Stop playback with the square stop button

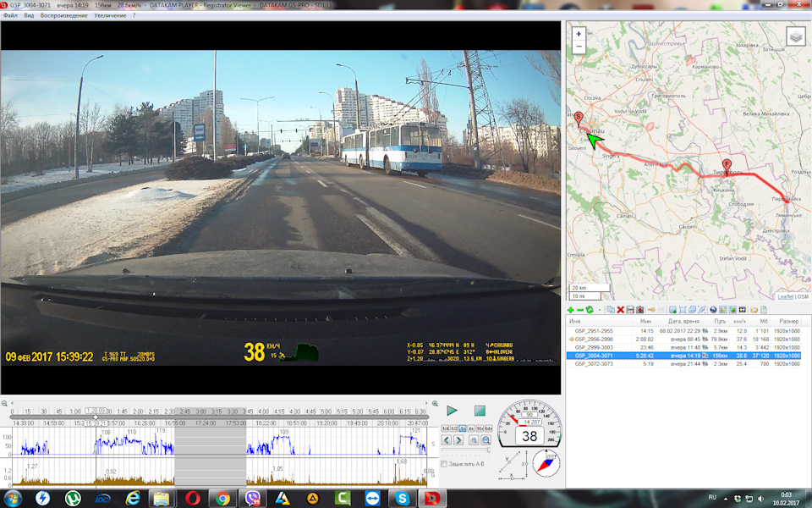(x=480, y=411)
